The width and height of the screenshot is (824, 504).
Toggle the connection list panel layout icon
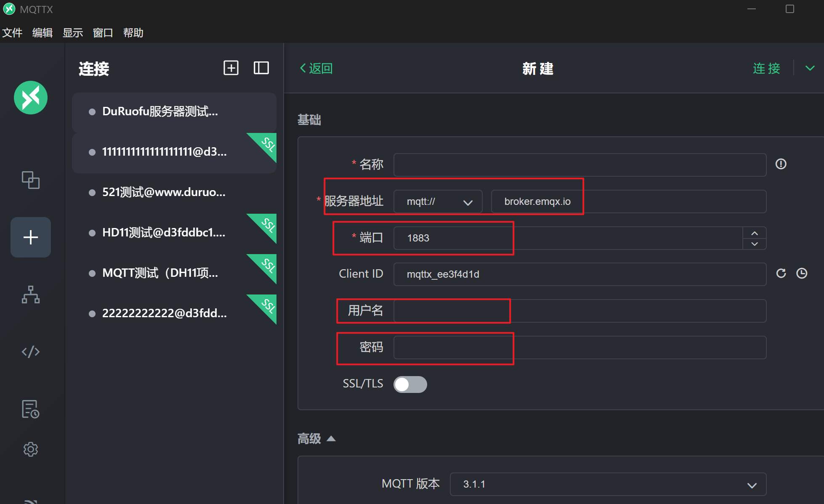(261, 68)
